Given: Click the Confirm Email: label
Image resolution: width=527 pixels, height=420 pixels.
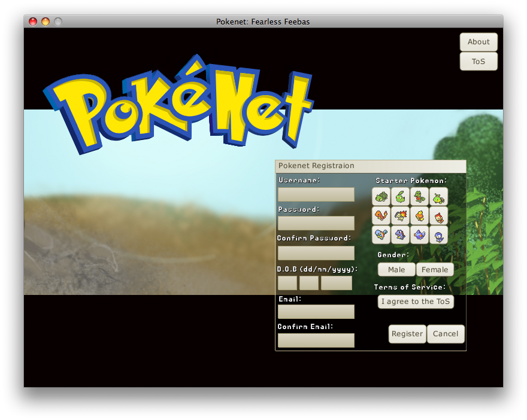Looking at the screenshot, I should pyautogui.click(x=305, y=327).
